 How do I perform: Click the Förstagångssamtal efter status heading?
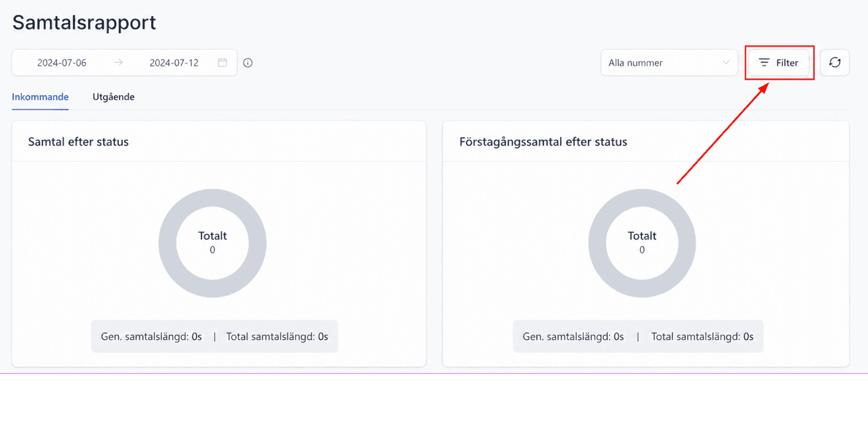(543, 142)
